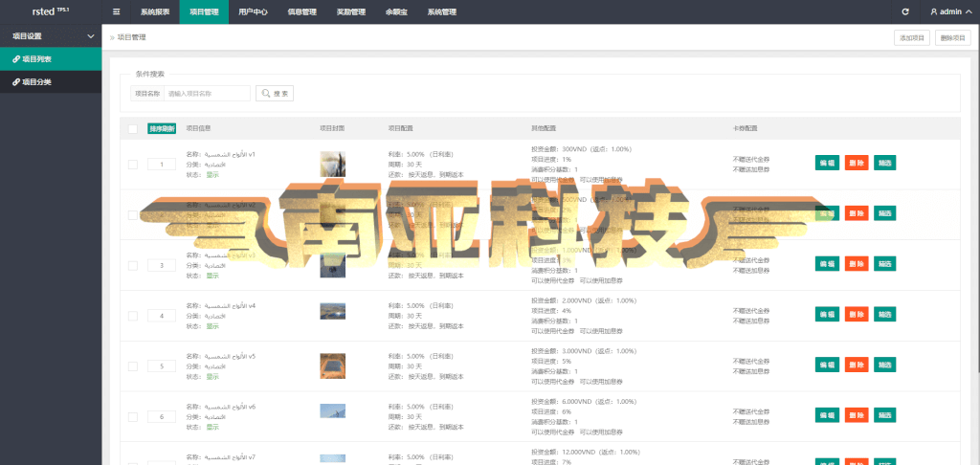
Task: Click 精选 for the v4 project row
Action: [x=885, y=314]
